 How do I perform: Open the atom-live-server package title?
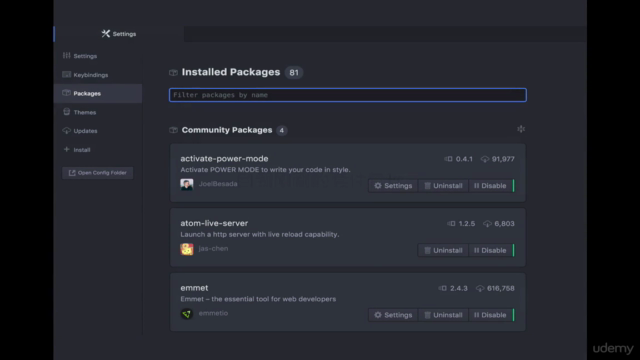coord(214,223)
